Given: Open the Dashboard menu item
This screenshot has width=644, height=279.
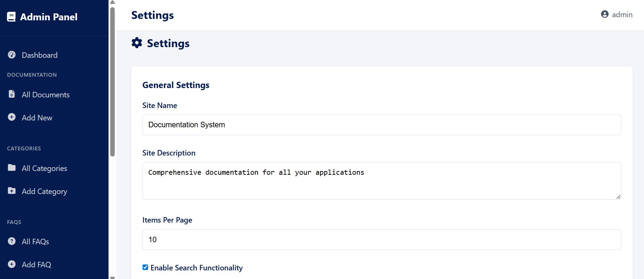Looking at the screenshot, I should point(39,55).
